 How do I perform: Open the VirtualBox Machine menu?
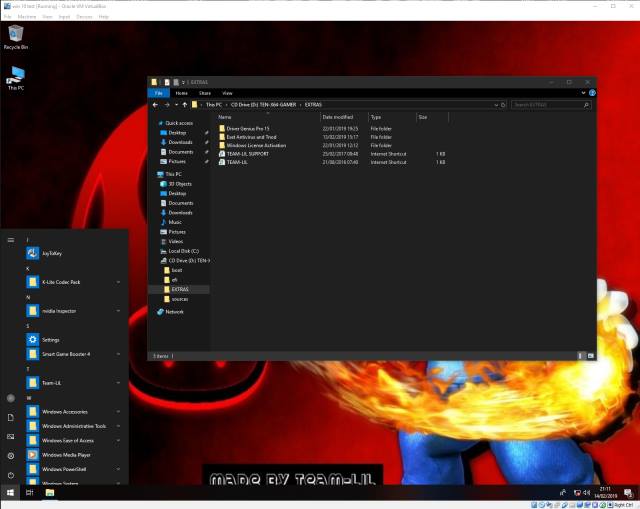tap(27, 17)
